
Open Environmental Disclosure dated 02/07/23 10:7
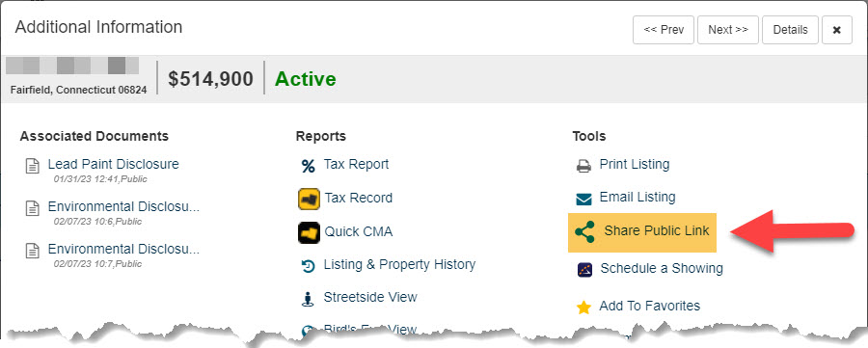click(x=123, y=249)
